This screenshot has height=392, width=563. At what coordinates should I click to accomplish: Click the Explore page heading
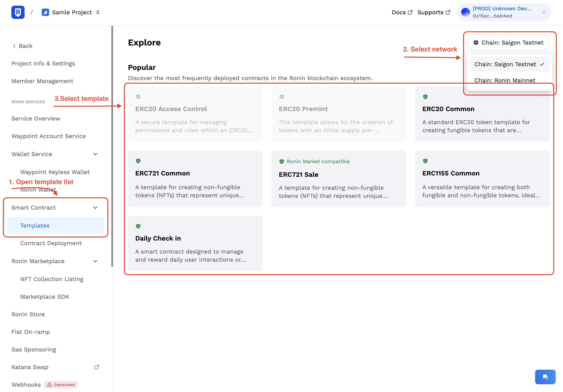point(144,42)
